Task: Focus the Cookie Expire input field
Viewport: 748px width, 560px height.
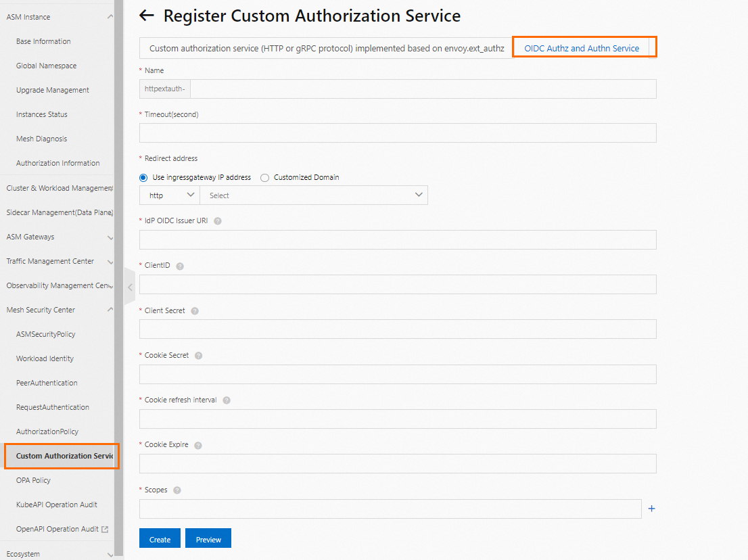Action: point(398,464)
